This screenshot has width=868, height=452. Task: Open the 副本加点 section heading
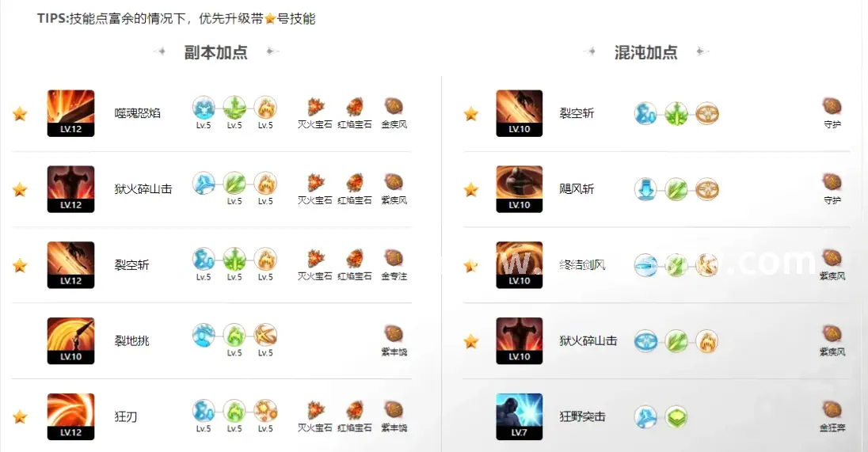216,52
